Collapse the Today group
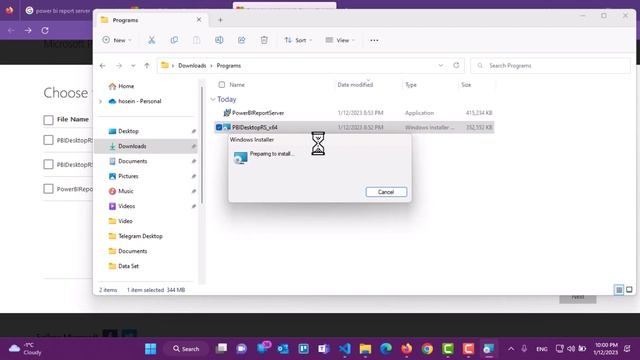Viewport: 640px width, 360px height. tap(213, 100)
